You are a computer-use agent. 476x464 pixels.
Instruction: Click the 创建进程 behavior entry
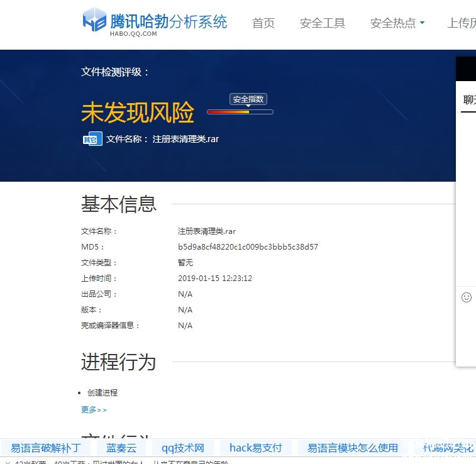102,393
